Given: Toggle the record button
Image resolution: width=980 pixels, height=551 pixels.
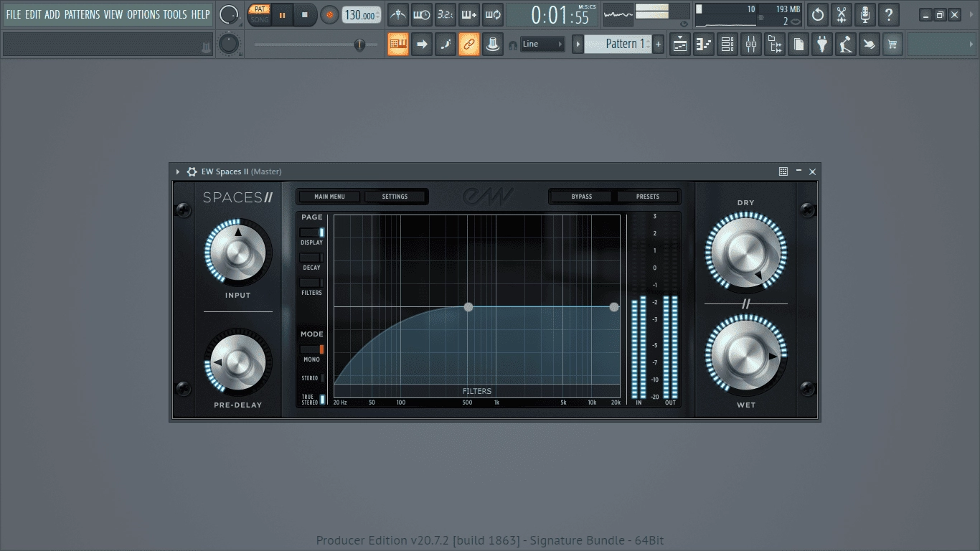Looking at the screenshot, I should tap(330, 14).
